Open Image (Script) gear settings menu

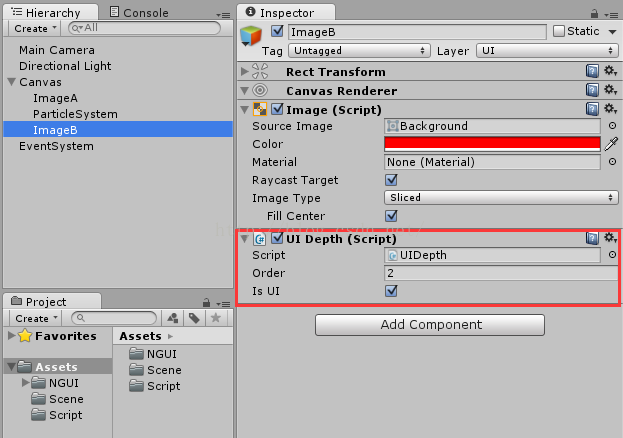pos(610,109)
